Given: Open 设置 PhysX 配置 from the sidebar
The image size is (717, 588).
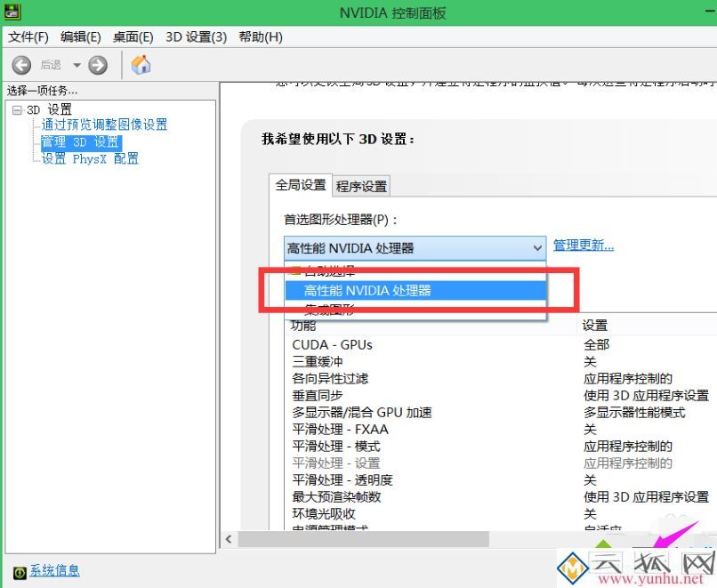Looking at the screenshot, I should coord(89,158).
